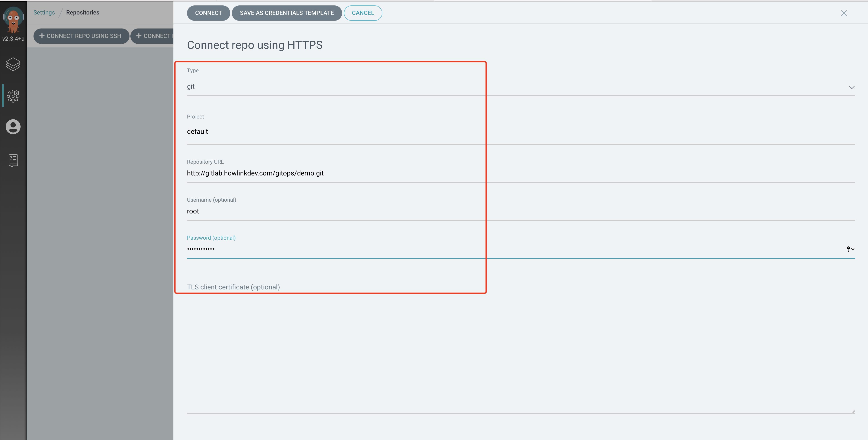868x440 pixels.
Task: Click the password manager key icon
Action: (x=849, y=249)
